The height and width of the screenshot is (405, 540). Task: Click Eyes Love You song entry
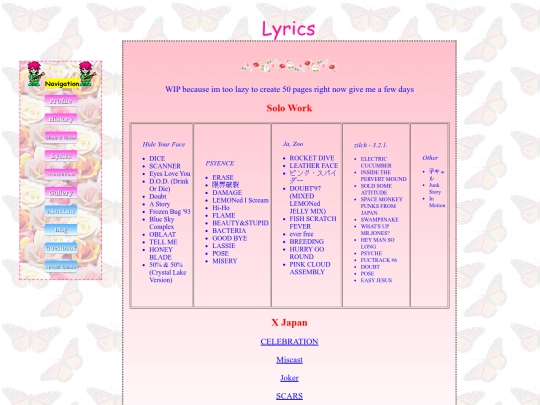coord(170,174)
